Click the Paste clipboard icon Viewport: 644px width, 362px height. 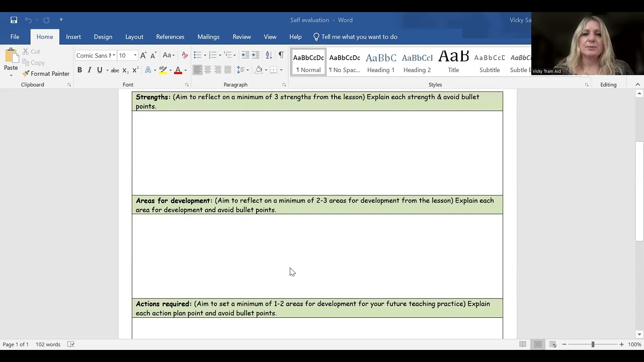coord(11,56)
